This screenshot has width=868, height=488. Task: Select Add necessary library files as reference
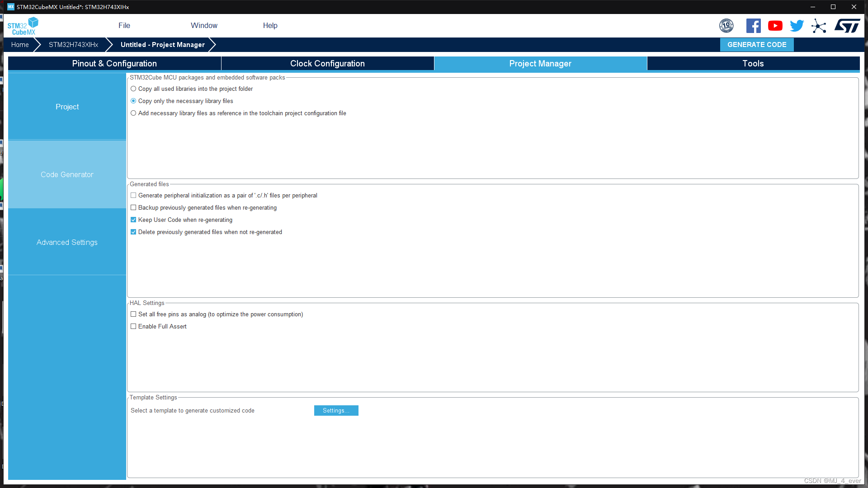pyautogui.click(x=133, y=113)
